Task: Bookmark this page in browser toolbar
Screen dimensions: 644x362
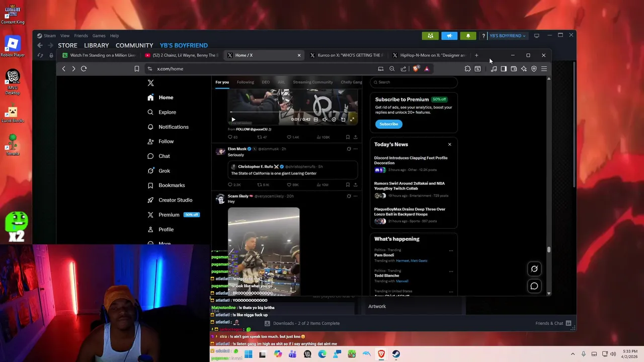Action: point(137,69)
